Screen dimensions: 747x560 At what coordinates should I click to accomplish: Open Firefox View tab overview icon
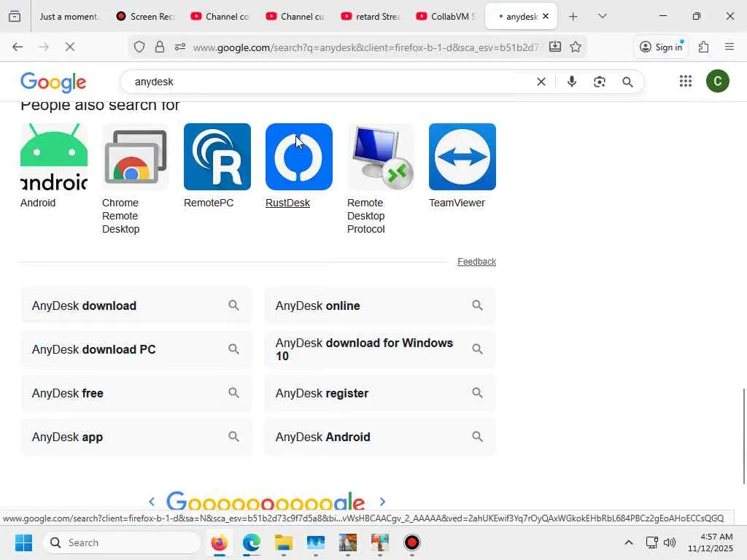[15, 16]
